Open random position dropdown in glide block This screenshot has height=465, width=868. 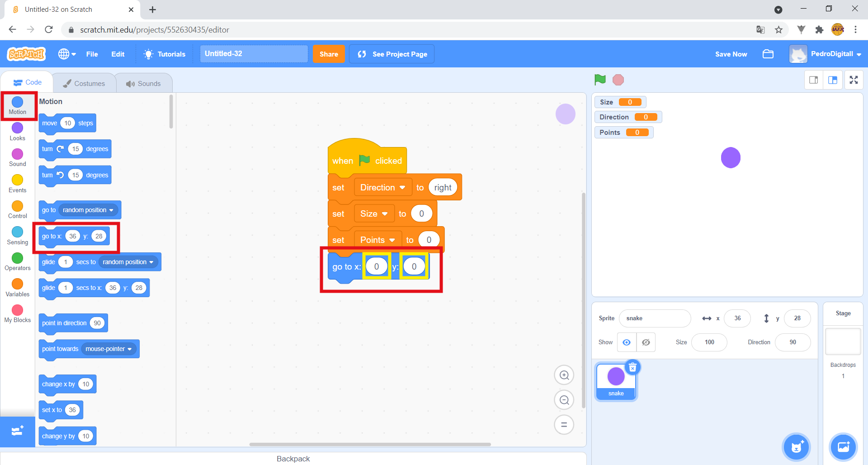click(128, 262)
